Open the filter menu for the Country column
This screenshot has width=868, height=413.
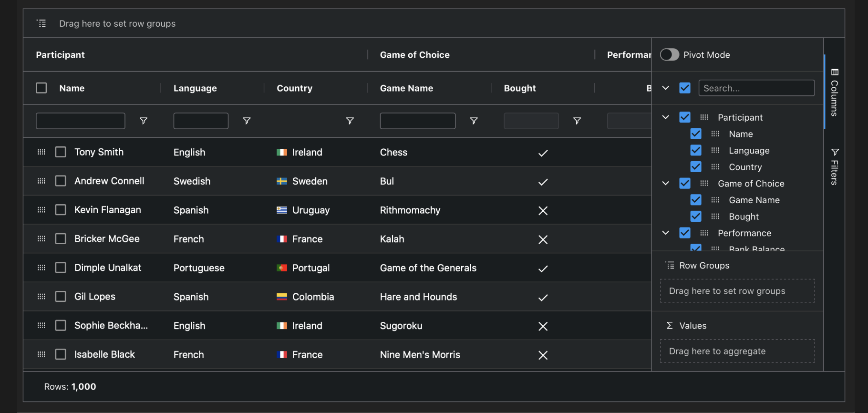point(351,121)
